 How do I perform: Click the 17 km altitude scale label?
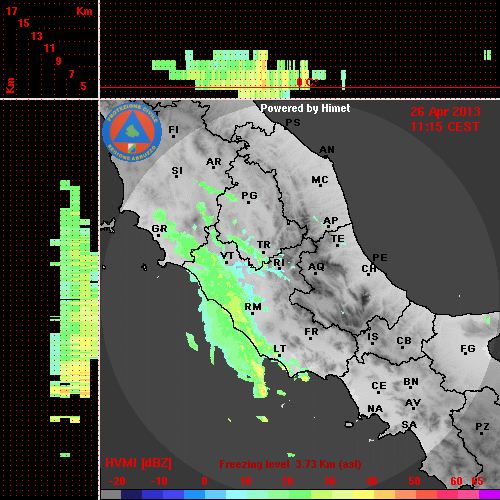point(12,11)
